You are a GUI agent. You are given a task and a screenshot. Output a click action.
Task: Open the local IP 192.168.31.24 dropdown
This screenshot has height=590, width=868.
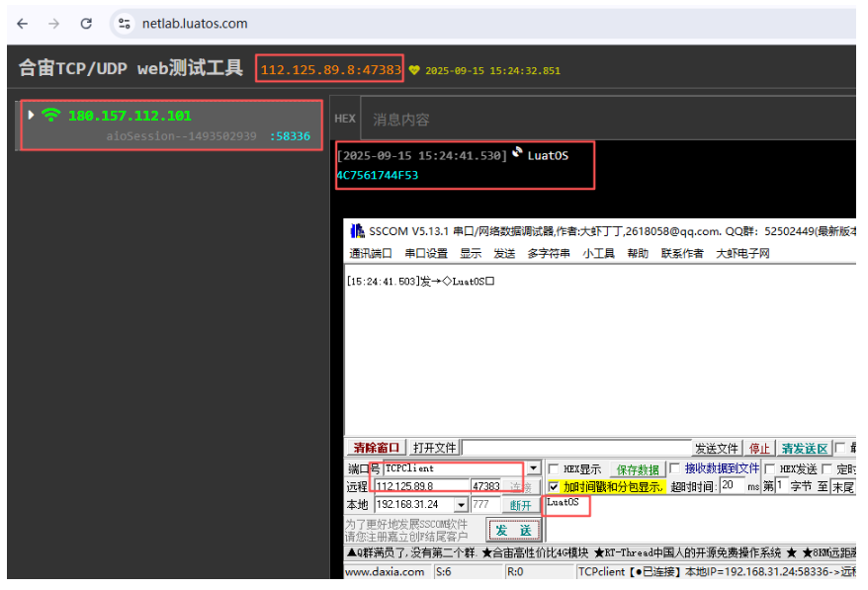(461, 505)
